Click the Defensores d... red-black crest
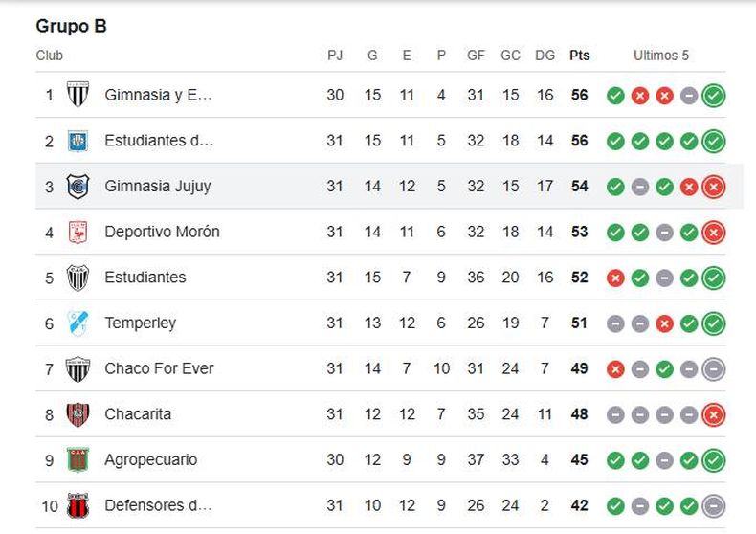Screen dimensions: 756x534 tap(78, 505)
